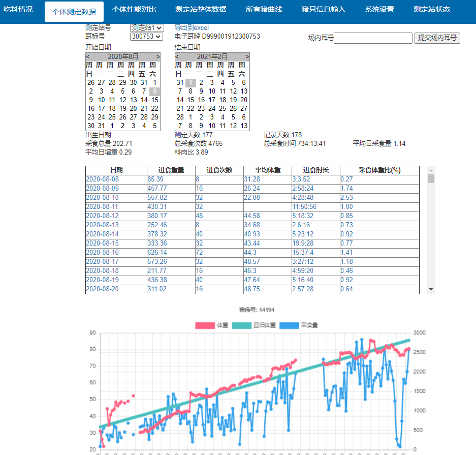This screenshot has width=476, height=455.
Task: Click the 场内耳号 text input field
Action: pyautogui.click(x=373, y=38)
